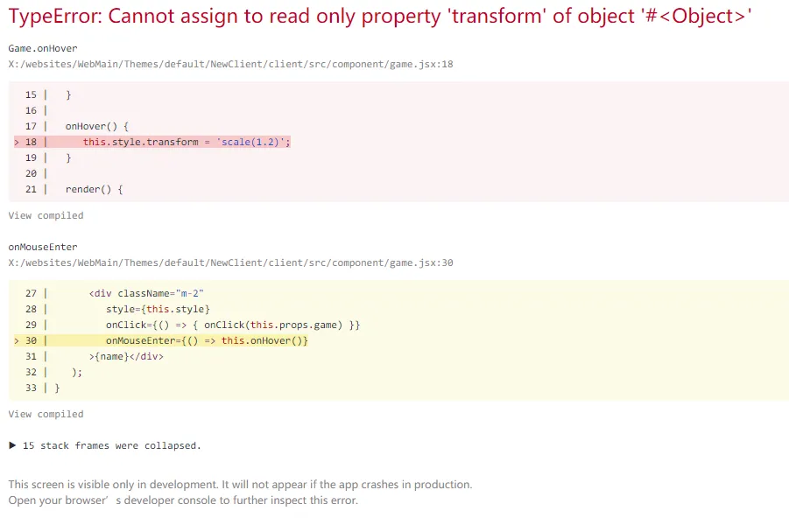Viewport: 789px width, 532px height.
Task: Click line 28 style={this.style} code
Action: pos(158,309)
